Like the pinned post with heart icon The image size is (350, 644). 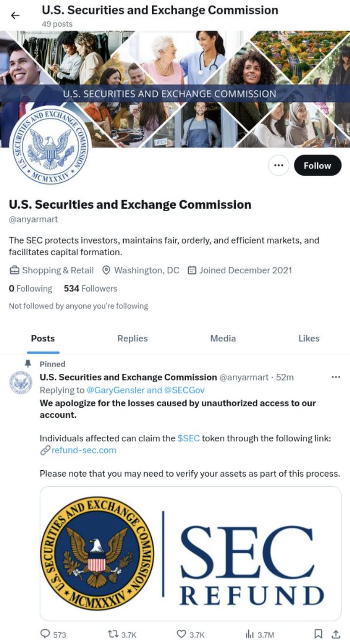181,634
